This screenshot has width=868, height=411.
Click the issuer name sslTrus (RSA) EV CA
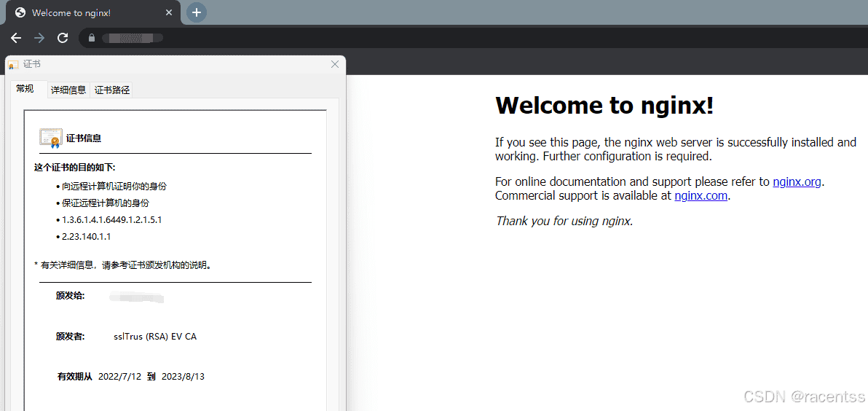point(155,337)
